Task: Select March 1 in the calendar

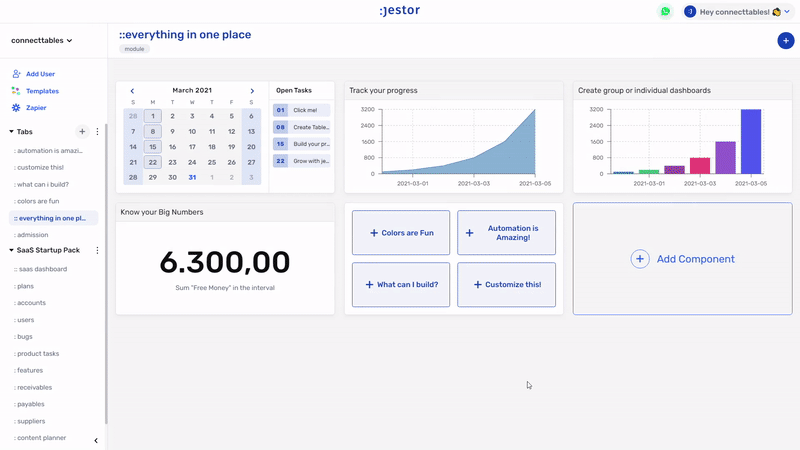Action: tap(153, 116)
